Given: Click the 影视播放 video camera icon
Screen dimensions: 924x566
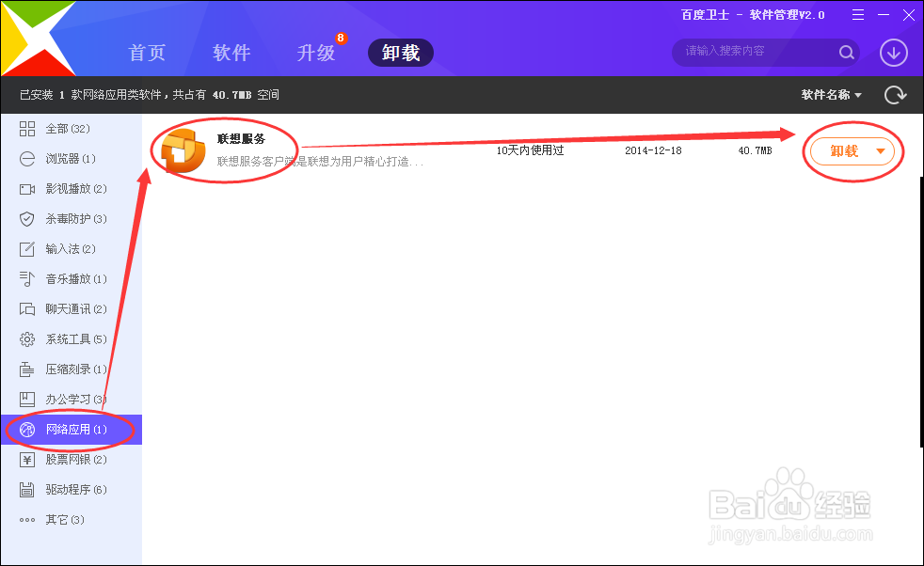Looking at the screenshot, I should (x=27, y=189).
